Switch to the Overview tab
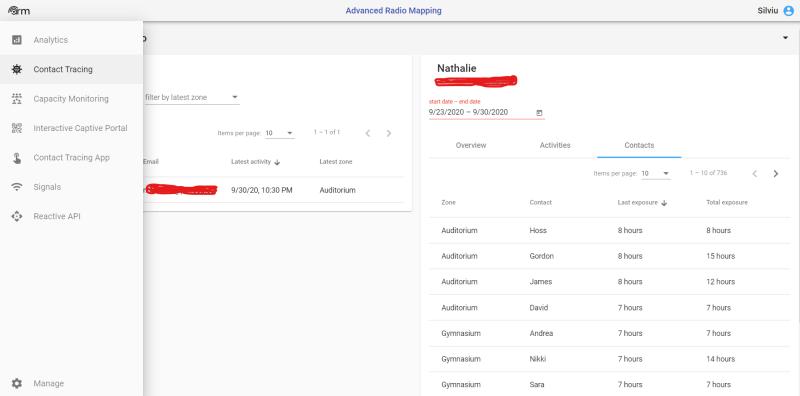The height and width of the screenshot is (396, 800). [470, 145]
